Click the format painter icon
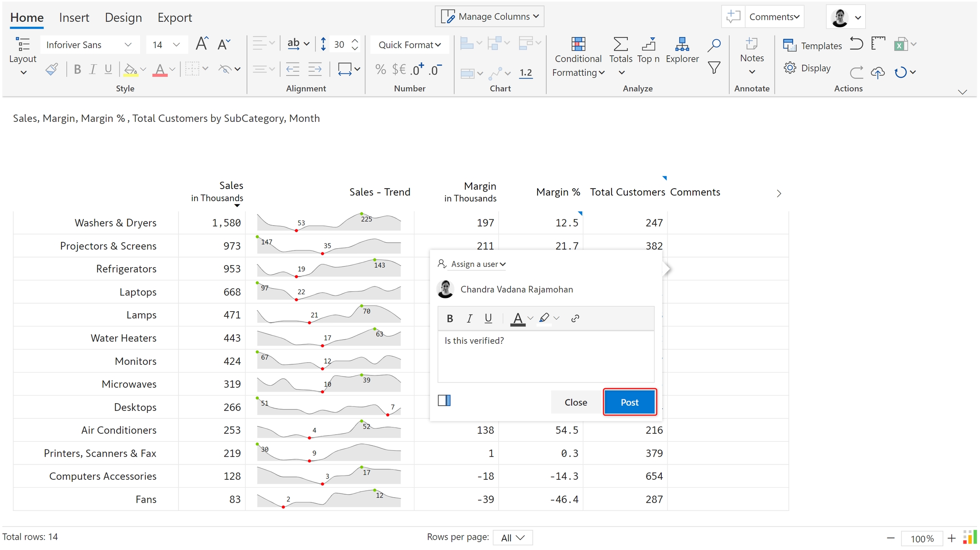Screen dimensions: 980x550 52,69
